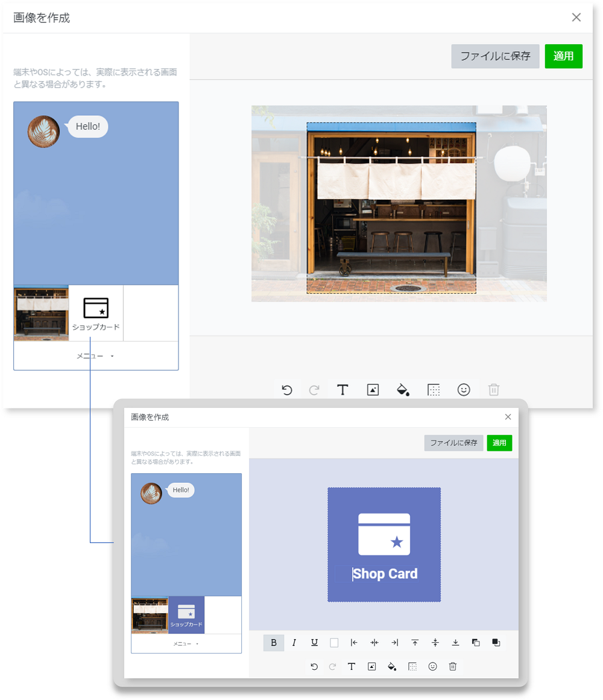This screenshot has height=700, width=603.
Task: Click the Shop Card text on canvas
Action: [385, 574]
